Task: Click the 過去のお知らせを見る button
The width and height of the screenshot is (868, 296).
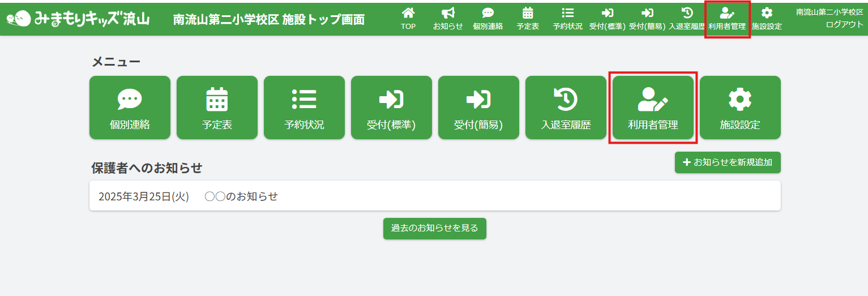Action: pyautogui.click(x=434, y=229)
